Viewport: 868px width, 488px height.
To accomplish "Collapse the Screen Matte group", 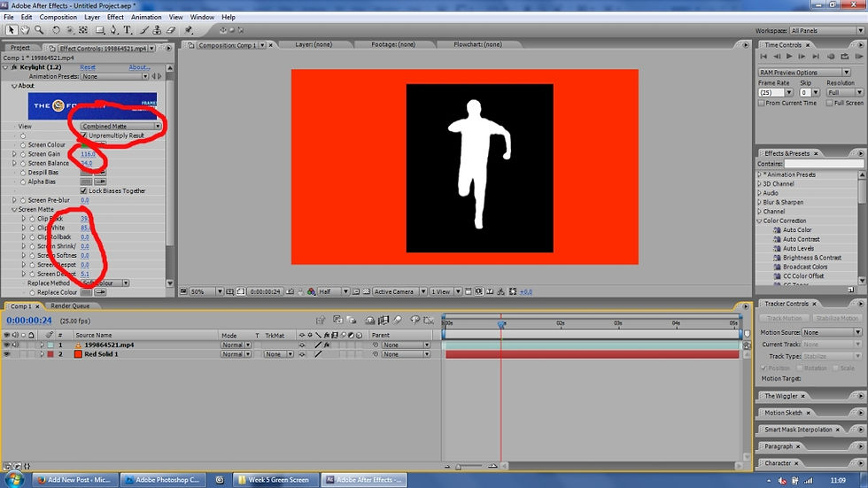I will point(14,210).
